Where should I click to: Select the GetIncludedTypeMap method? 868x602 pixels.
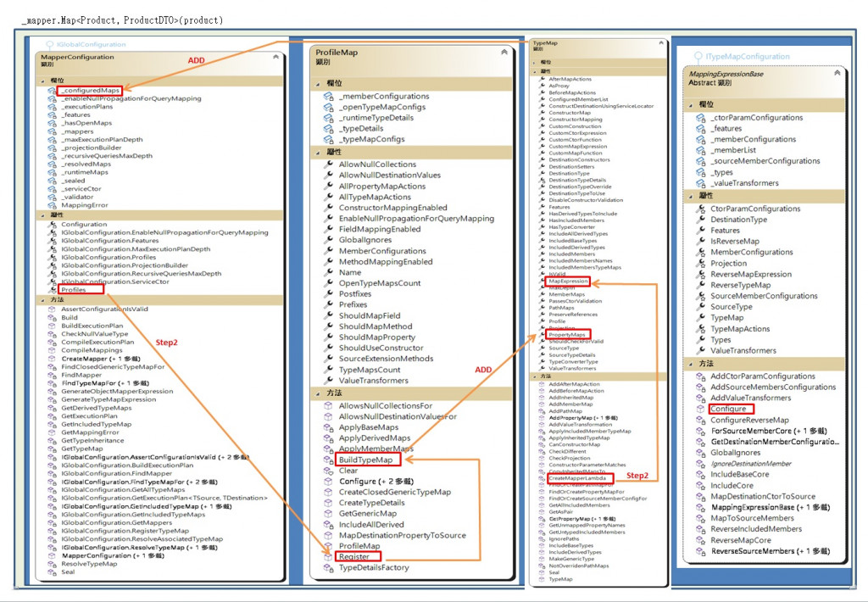click(x=97, y=424)
